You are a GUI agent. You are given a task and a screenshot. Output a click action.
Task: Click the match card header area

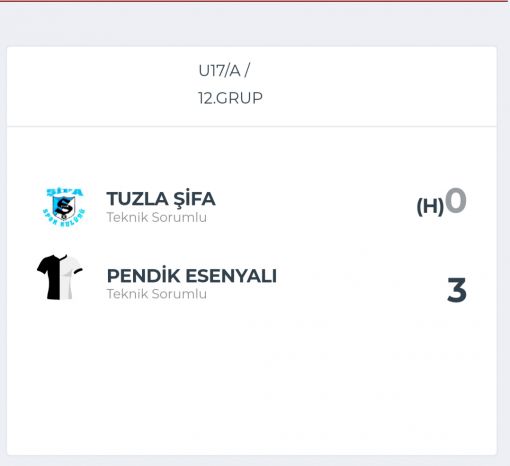coord(252,87)
